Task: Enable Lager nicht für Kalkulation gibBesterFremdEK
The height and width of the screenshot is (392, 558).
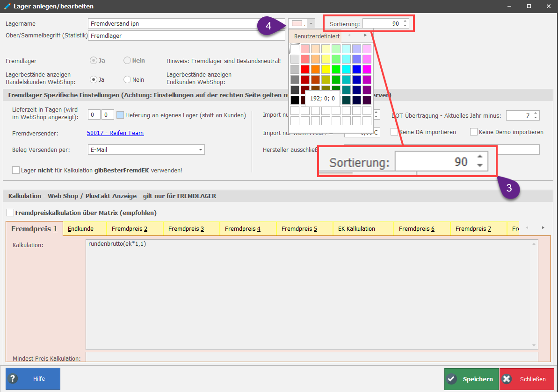Action: coord(15,170)
